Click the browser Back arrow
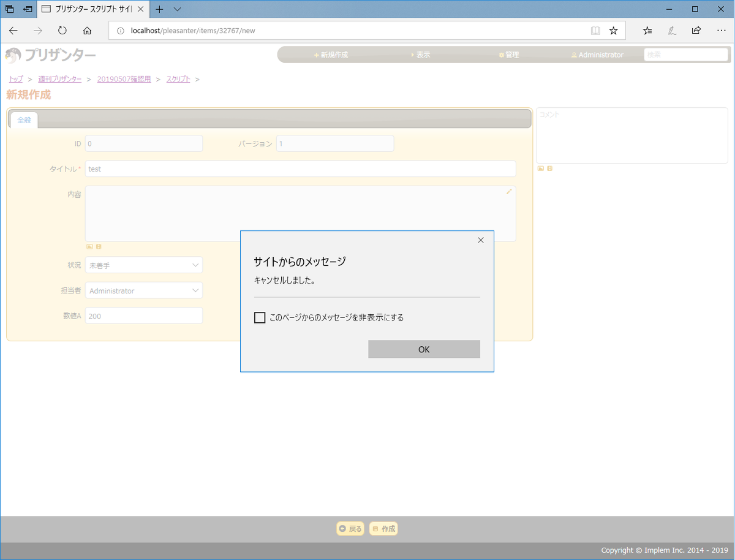 point(13,31)
